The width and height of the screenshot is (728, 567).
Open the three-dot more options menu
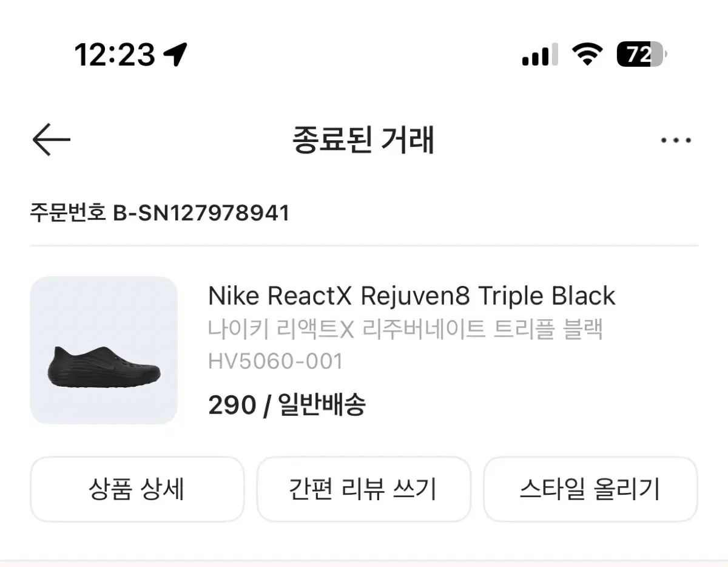pyautogui.click(x=676, y=141)
